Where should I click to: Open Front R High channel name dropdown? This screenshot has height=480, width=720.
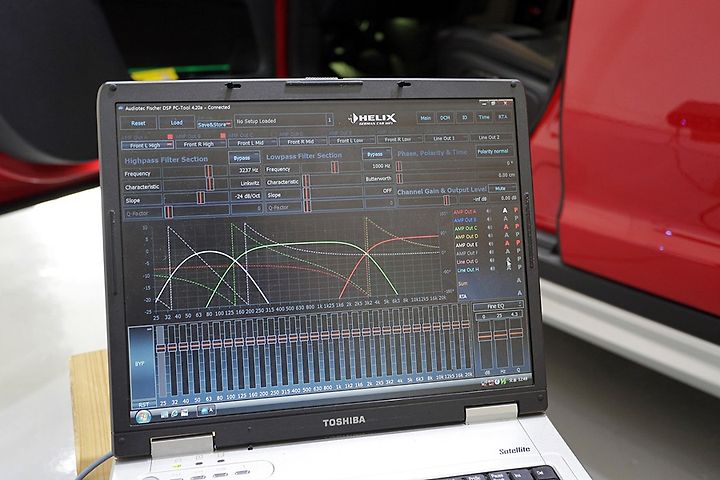[200, 144]
